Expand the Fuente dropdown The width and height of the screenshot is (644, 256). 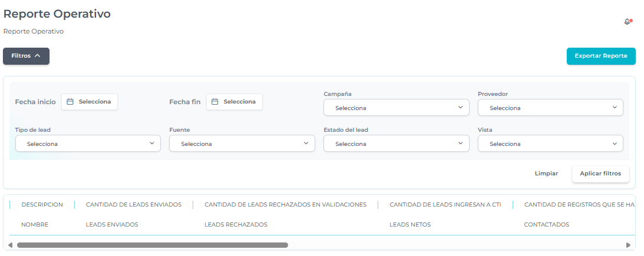(x=242, y=144)
